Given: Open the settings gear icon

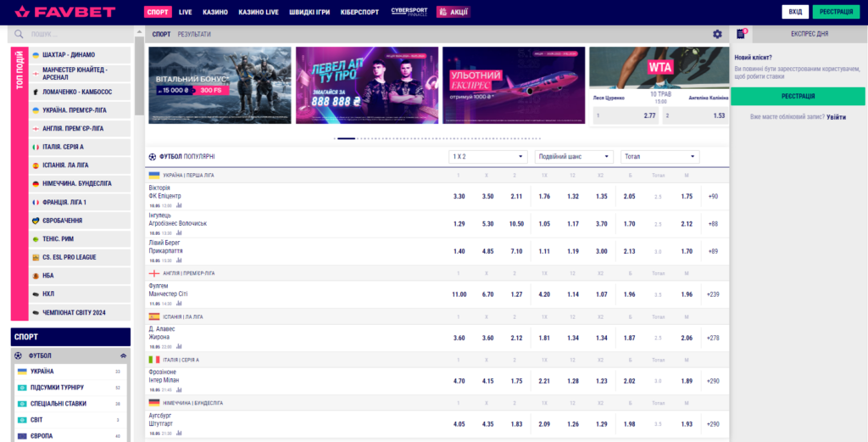Looking at the screenshot, I should click(x=717, y=34).
